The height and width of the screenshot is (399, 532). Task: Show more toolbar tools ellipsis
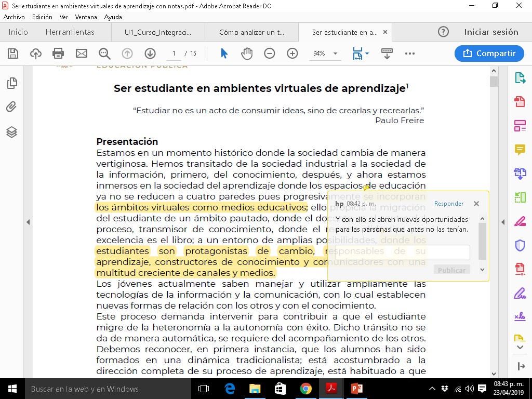(409, 54)
